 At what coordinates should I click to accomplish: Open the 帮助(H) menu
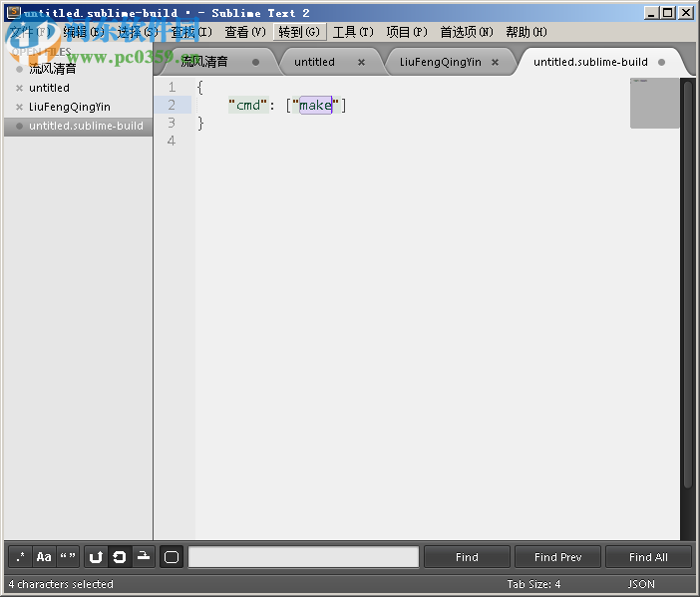click(x=526, y=32)
